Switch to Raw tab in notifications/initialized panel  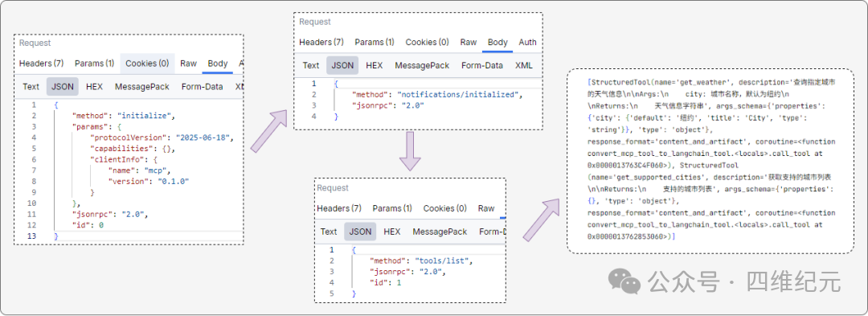coord(469,42)
